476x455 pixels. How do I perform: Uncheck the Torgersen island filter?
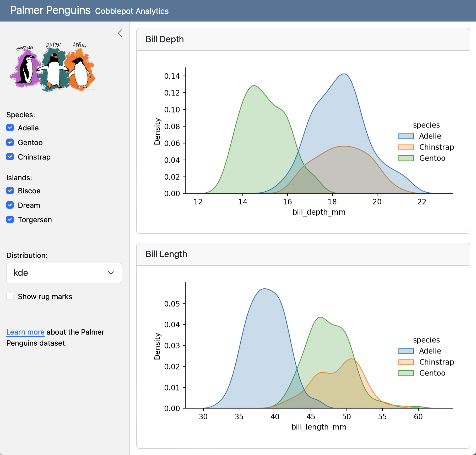click(x=10, y=220)
